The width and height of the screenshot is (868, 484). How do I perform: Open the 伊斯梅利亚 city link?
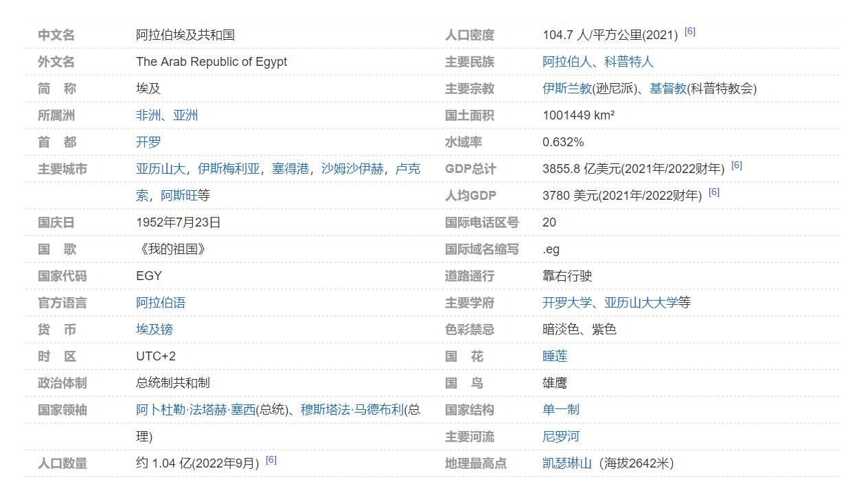click(227, 169)
